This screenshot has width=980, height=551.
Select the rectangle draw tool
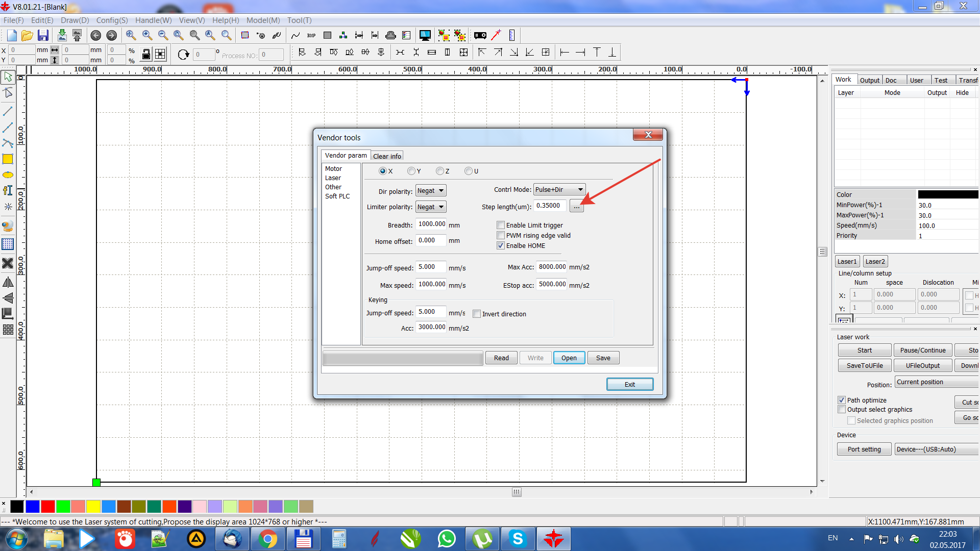8,159
